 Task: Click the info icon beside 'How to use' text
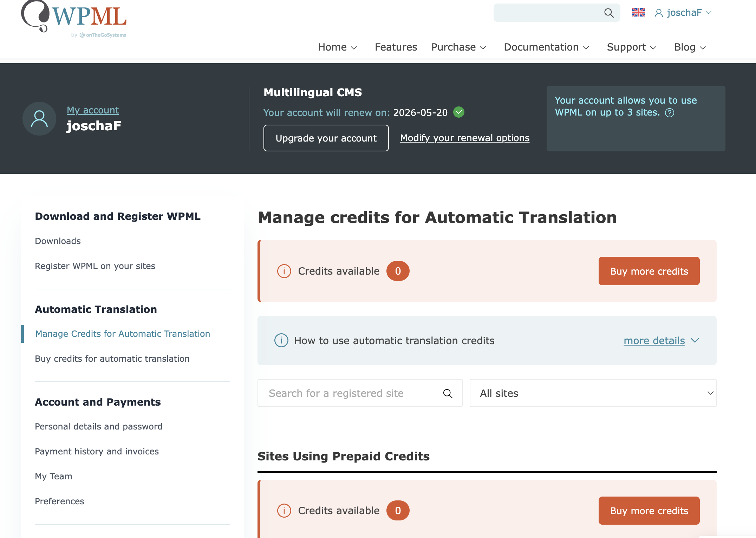point(281,340)
